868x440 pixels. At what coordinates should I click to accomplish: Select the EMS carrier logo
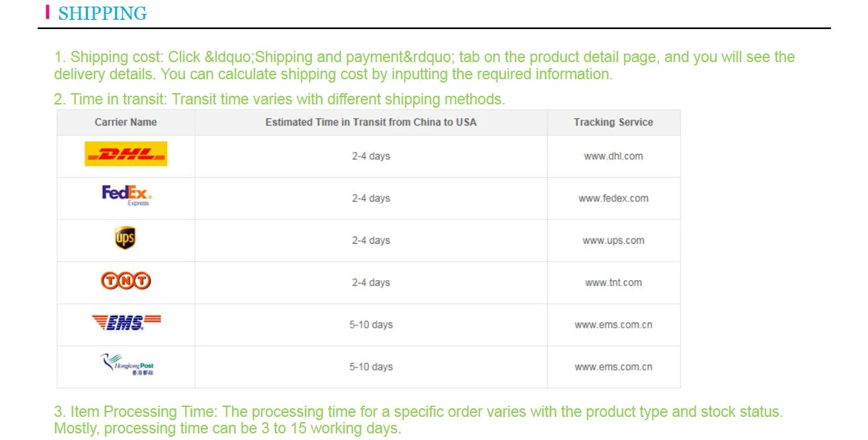click(x=126, y=322)
